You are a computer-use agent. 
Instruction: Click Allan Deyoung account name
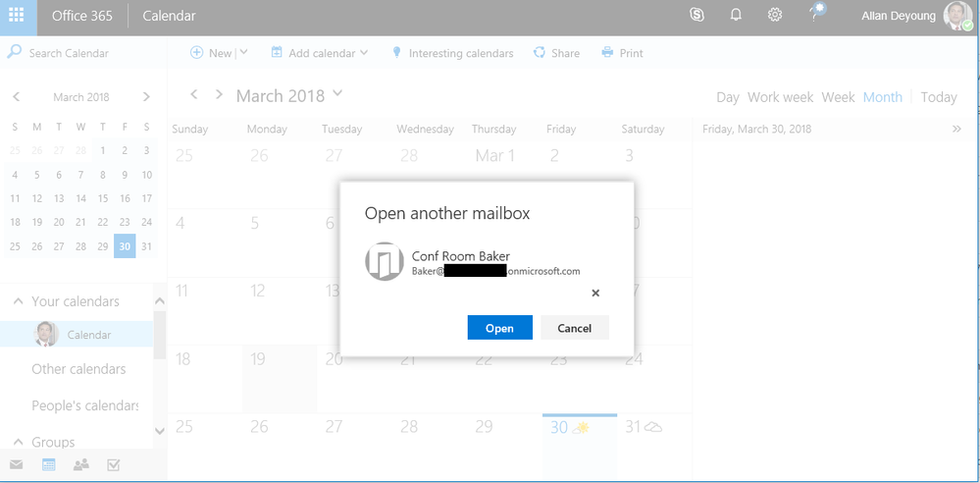[x=899, y=17]
